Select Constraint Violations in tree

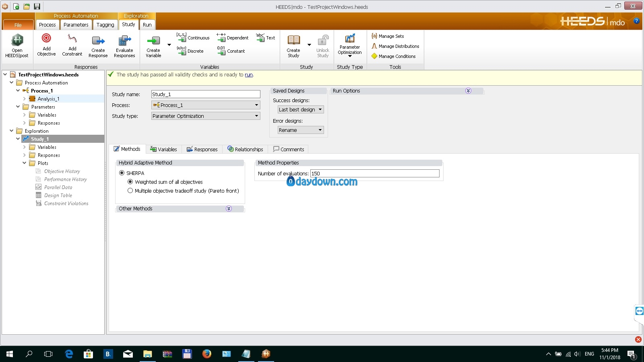click(66, 204)
